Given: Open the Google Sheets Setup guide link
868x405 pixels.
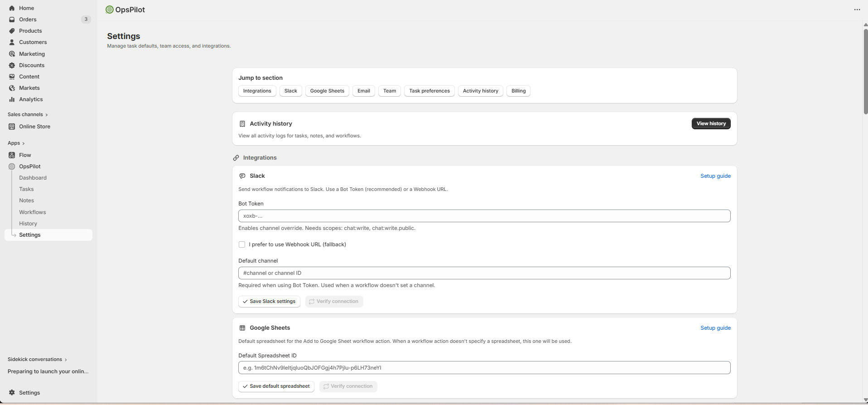Looking at the screenshot, I should 715,328.
